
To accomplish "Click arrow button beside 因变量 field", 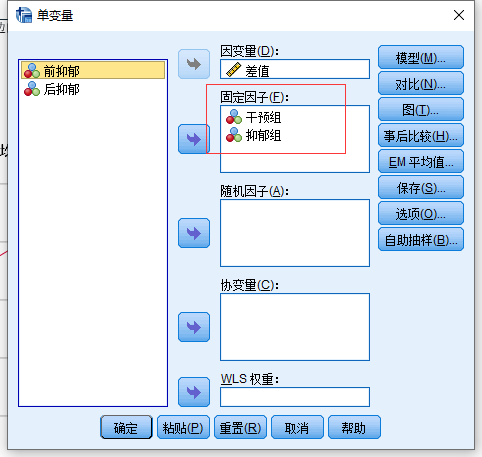I will (x=194, y=64).
